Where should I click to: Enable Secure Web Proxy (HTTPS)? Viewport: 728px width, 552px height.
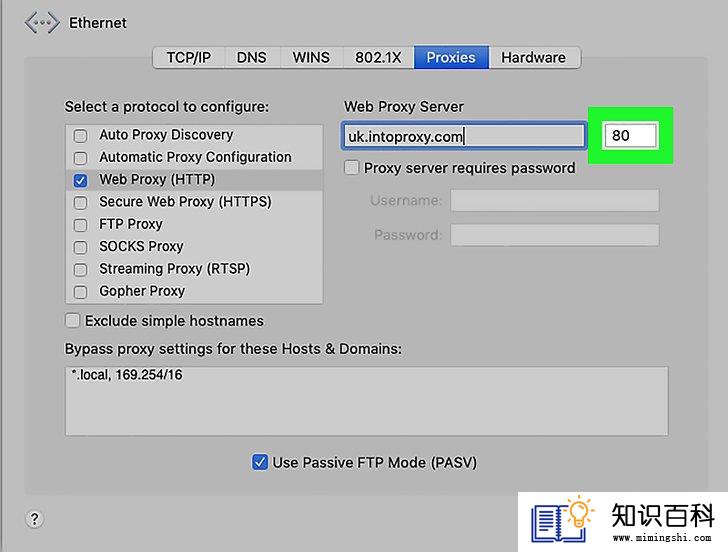80,202
